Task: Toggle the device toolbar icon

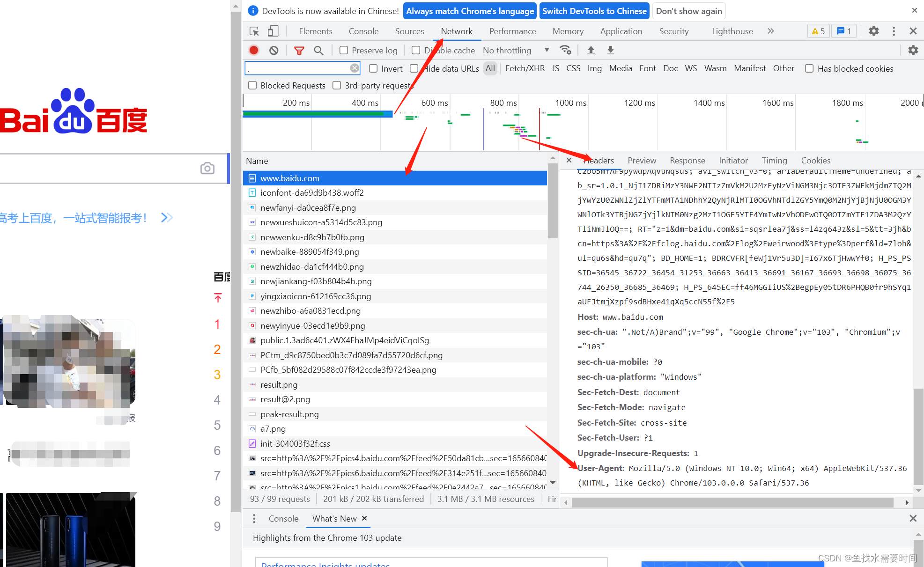Action: [x=273, y=31]
